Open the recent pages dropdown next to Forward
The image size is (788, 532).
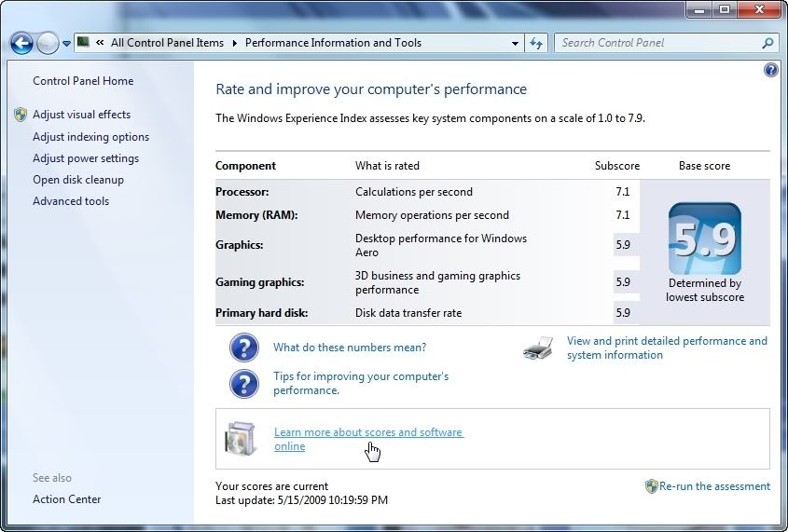[67, 44]
